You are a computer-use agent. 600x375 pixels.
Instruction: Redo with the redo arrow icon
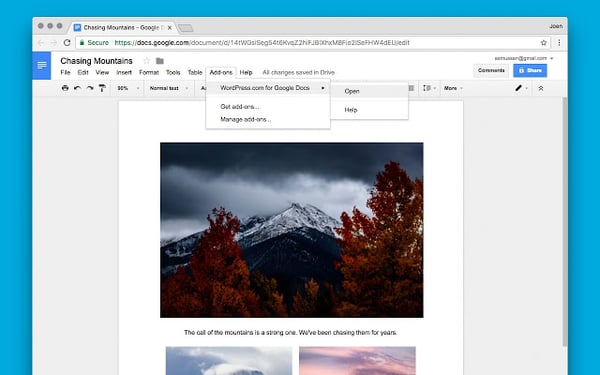90,88
